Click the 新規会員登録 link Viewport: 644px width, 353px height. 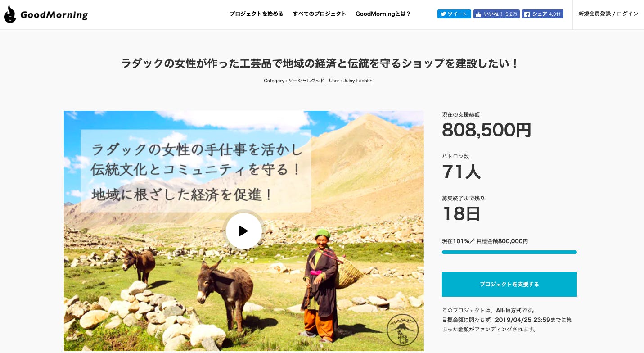(x=594, y=14)
